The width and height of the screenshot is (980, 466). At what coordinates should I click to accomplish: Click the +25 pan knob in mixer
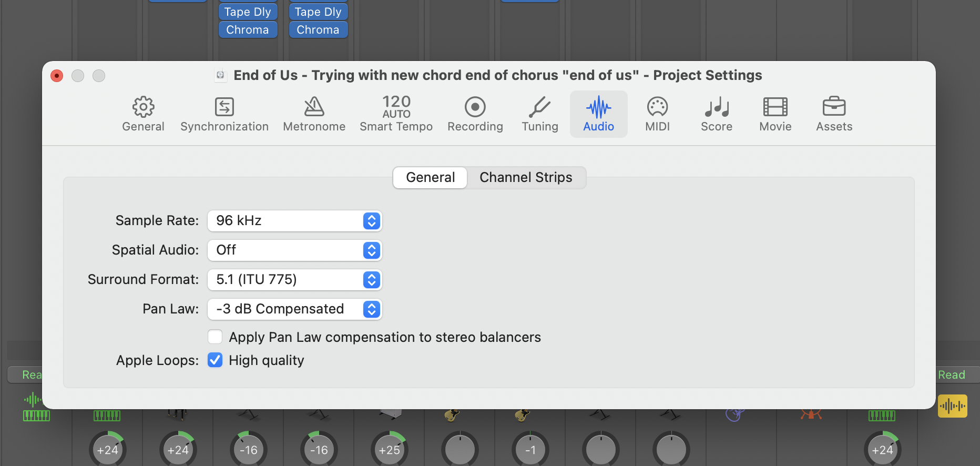click(390, 450)
